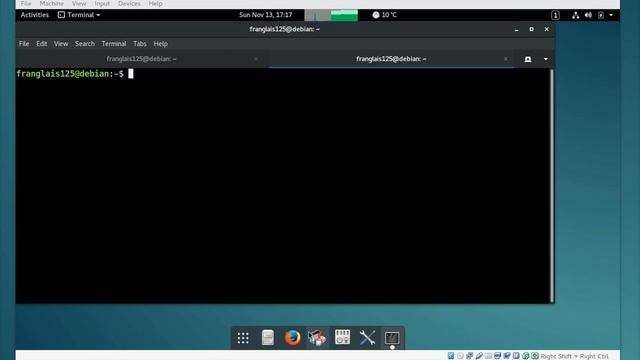Open the terminal File menu
Screen dimensions: 640x360
pos(24,44)
